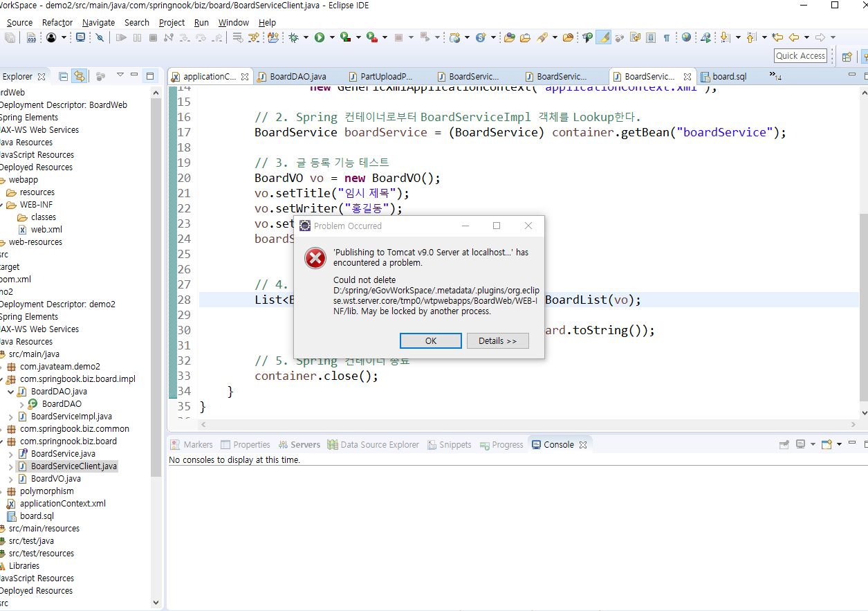The image size is (868, 611).
Task: Collapse the BoardDAO.java tree node
Action: [x=10, y=392]
